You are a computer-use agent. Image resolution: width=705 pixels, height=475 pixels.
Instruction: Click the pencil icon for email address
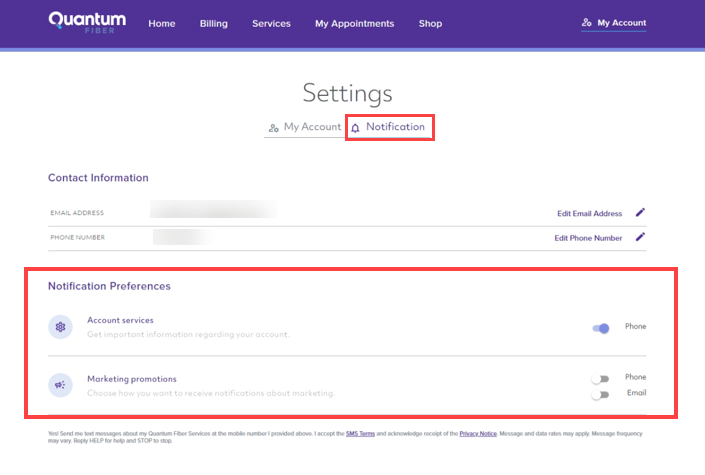point(641,212)
